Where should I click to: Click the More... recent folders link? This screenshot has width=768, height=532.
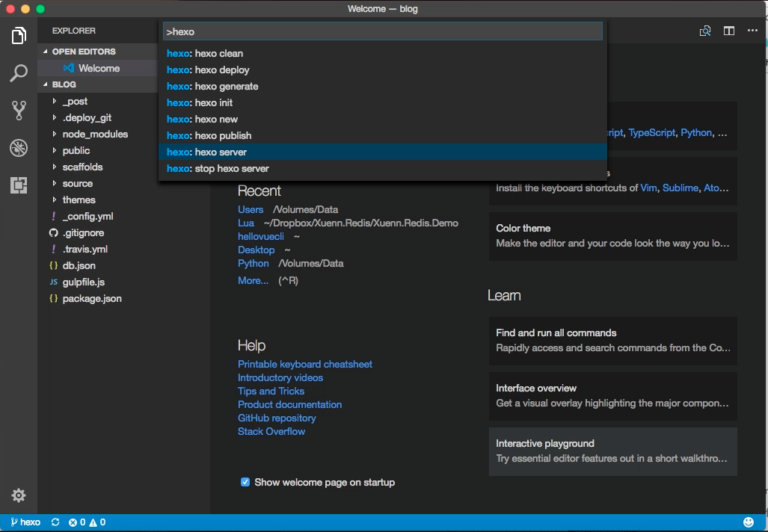253,280
